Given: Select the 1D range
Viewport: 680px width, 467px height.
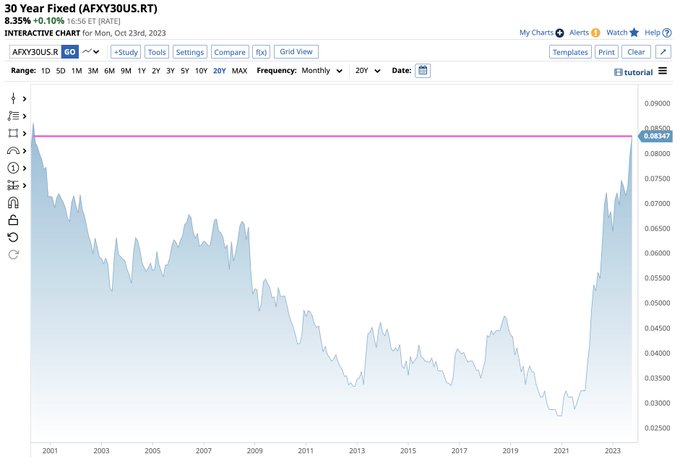Looking at the screenshot, I should 46,71.
